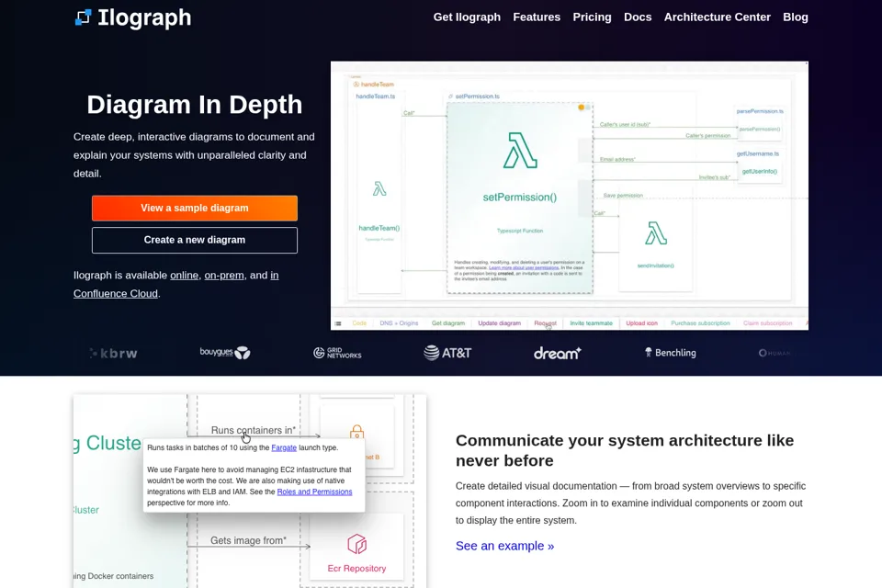
Task: Open the Get Ilograph menu item
Action: 467,17
